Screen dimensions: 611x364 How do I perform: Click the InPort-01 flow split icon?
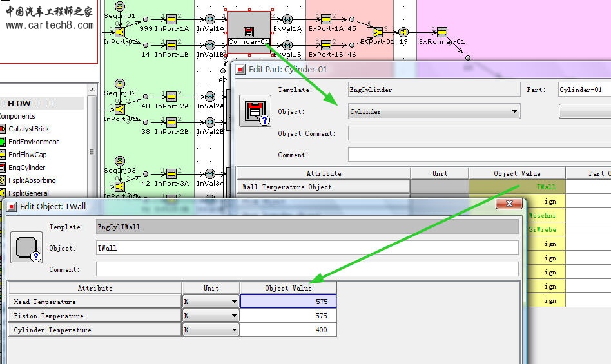coord(120,32)
